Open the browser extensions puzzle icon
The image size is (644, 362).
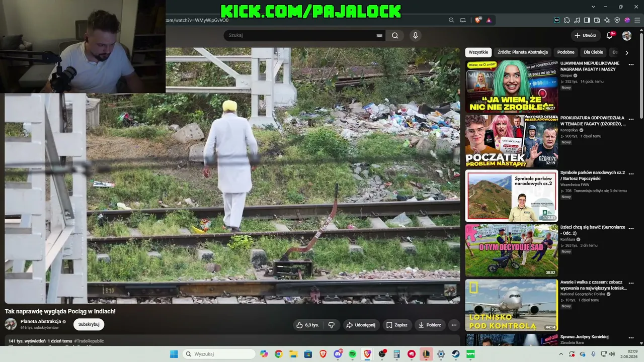(567, 20)
